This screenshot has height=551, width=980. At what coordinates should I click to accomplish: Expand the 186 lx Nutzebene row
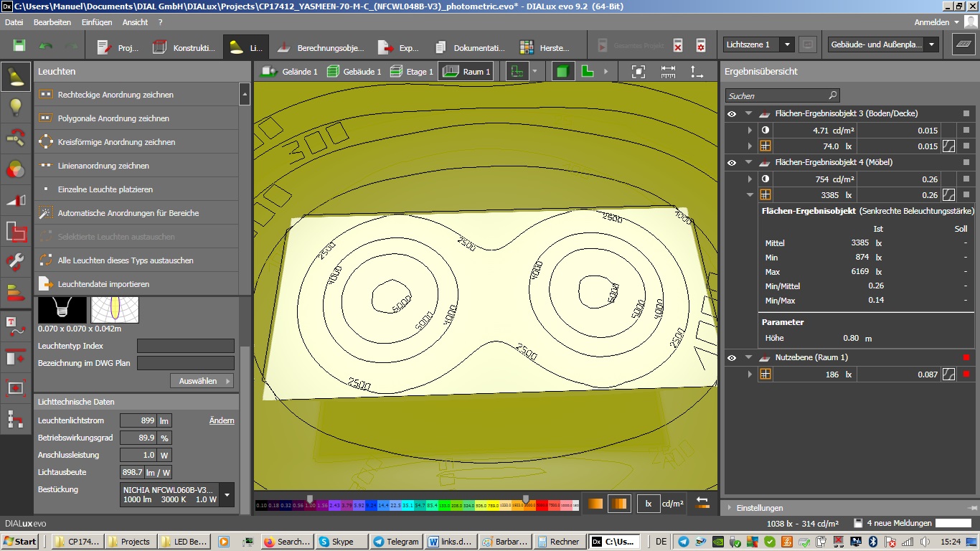click(750, 375)
